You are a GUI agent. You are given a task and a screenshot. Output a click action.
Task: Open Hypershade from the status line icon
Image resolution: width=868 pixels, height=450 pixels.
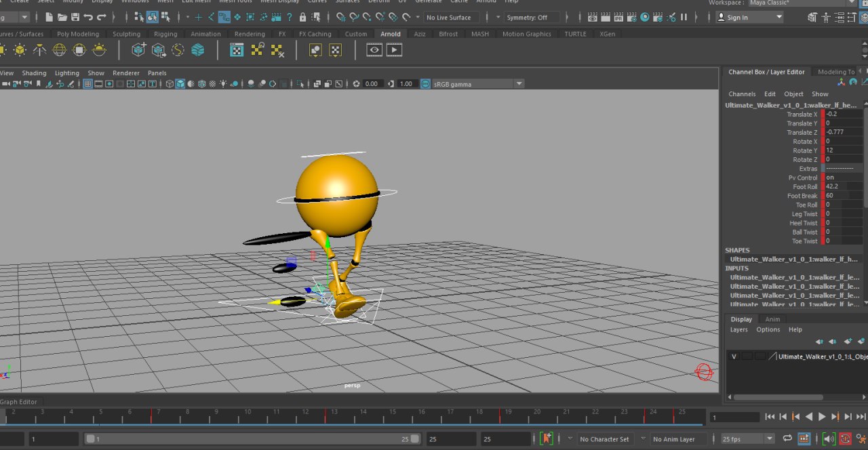pyautogui.click(x=645, y=17)
